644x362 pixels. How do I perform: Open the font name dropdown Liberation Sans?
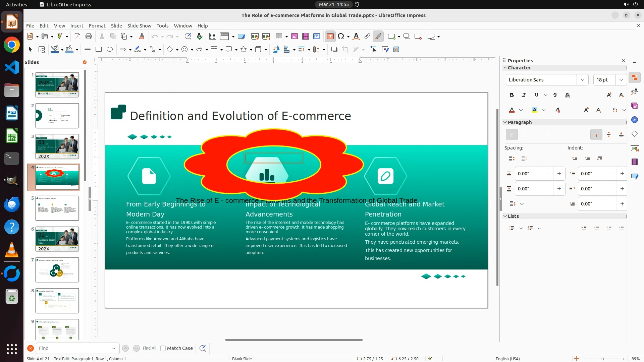point(583,80)
